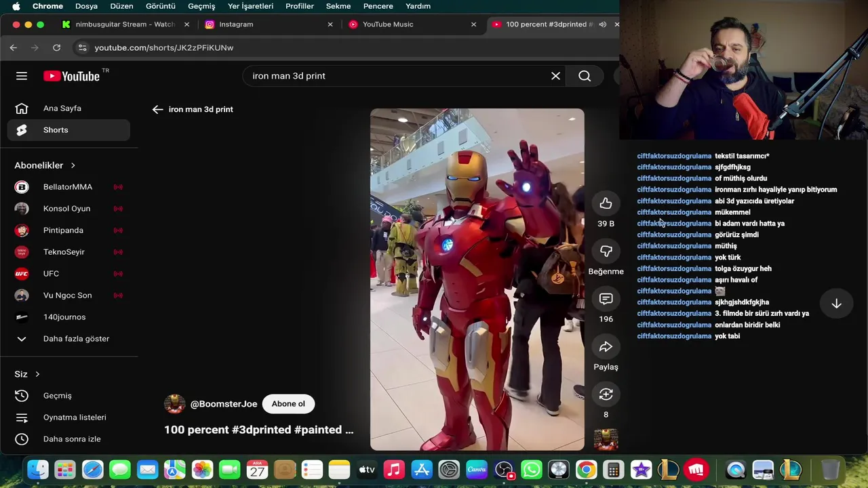Go back using arrow beside 'iron man 3d print'
This screenshot has height=488, width=868.
click(157, 109)
